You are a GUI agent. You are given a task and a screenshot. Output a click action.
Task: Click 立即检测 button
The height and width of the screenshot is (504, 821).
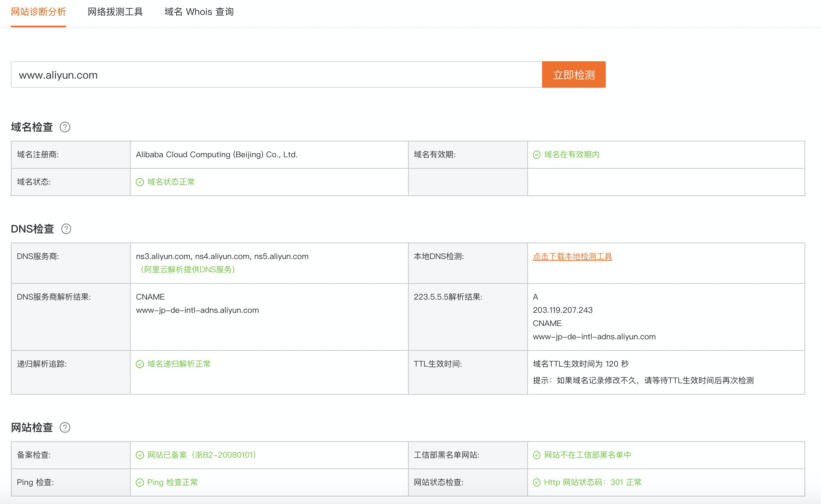pos(574,74)
